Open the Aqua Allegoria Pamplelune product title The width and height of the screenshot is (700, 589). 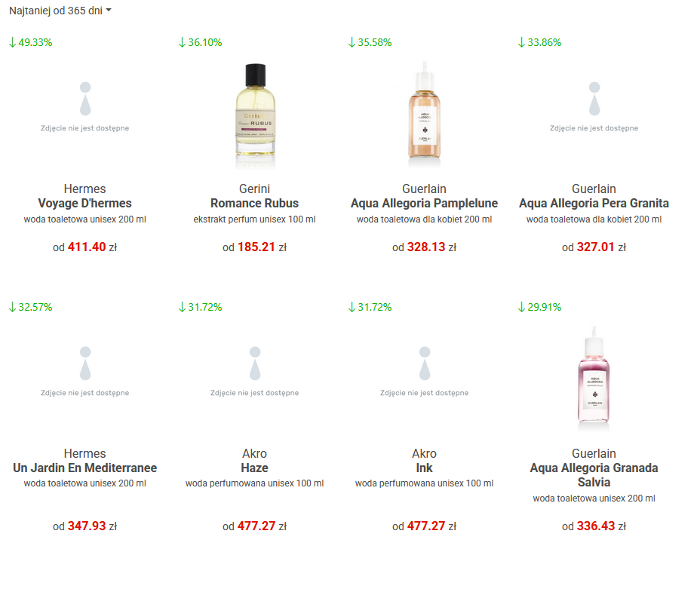[x=424, y=203]
